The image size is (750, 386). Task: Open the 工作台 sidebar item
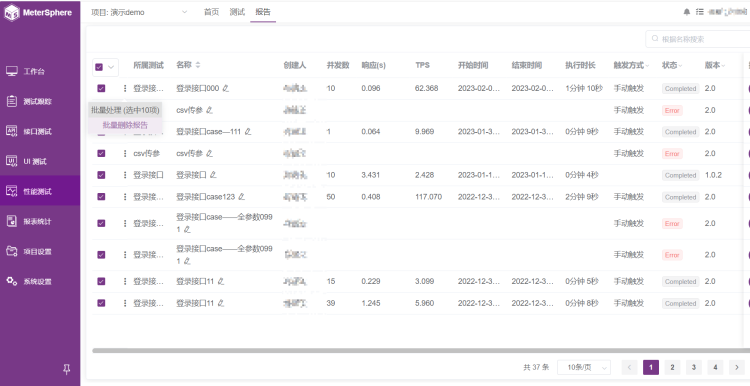[40, 72]
